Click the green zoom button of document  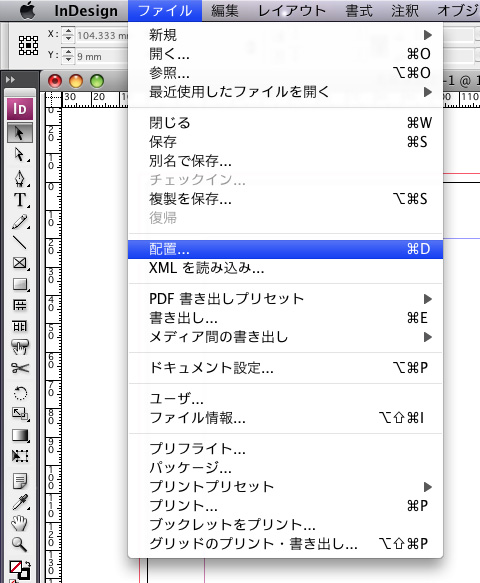point(97,81)
